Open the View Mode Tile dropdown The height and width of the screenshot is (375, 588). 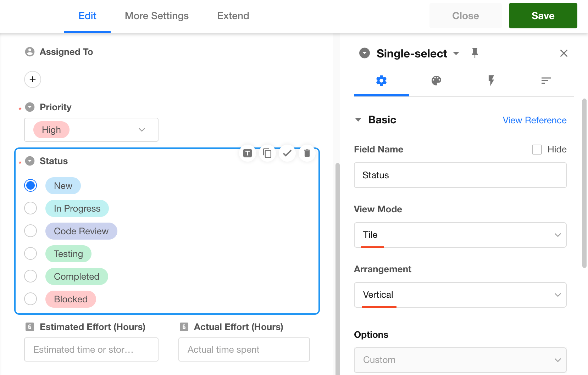460,235
